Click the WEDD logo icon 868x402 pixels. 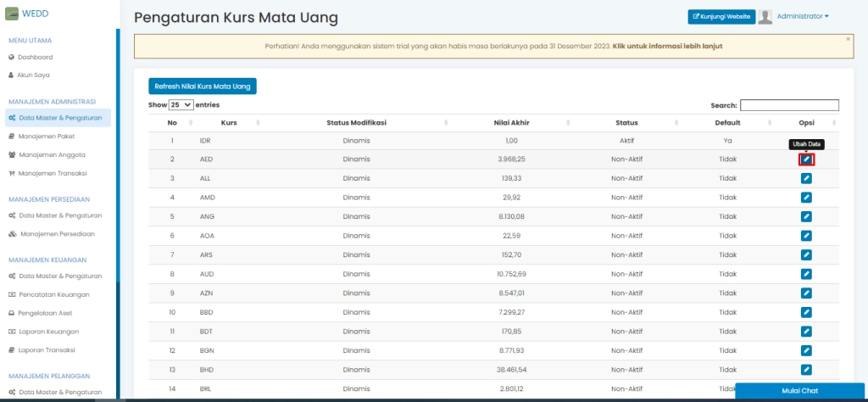tap(11, 14)
